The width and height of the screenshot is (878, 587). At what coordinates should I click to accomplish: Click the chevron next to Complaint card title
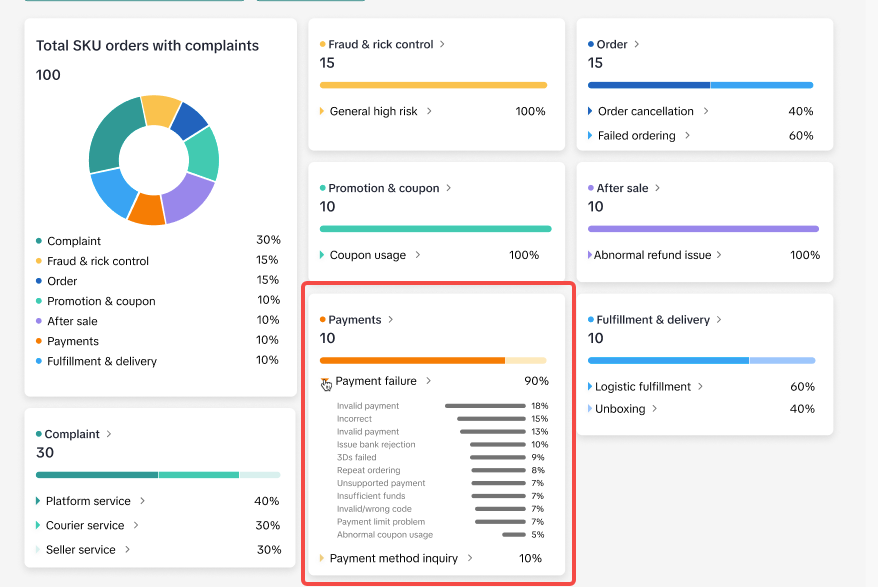pyautogui.click(x=109, y=434)
